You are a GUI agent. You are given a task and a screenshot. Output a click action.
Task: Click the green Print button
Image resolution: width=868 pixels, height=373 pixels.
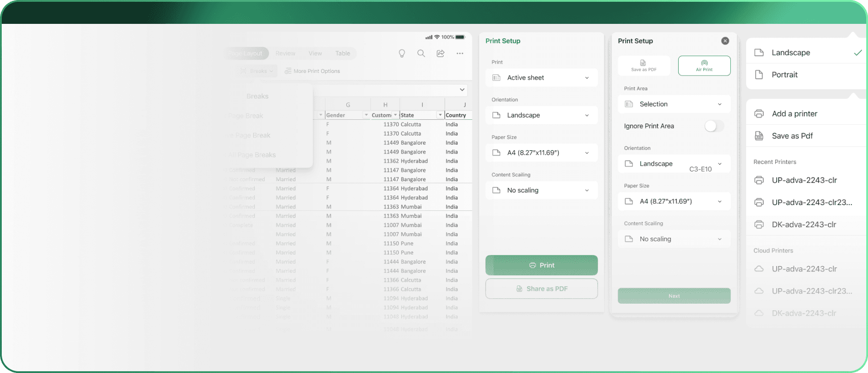point(541,265)
